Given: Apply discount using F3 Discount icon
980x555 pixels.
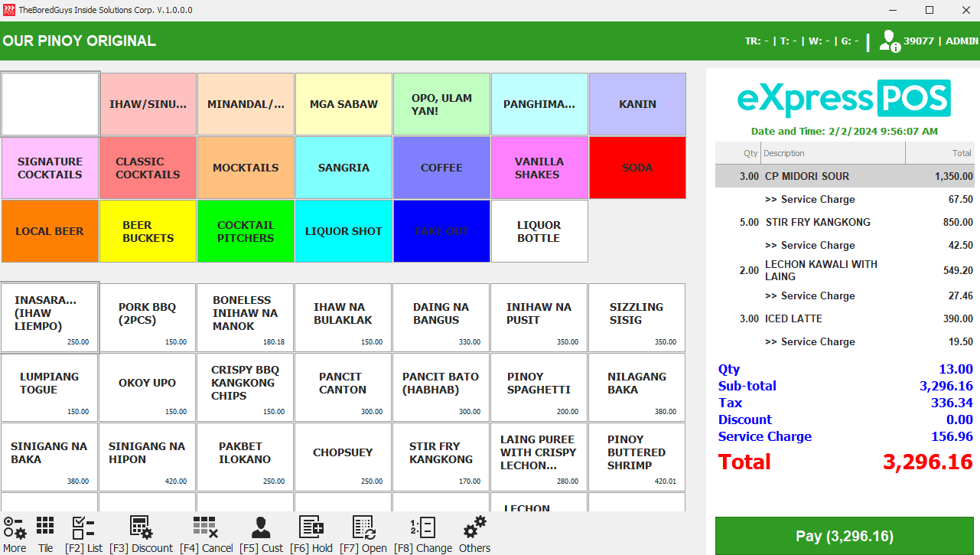Looking at the screenshot, I should [141, 528].
